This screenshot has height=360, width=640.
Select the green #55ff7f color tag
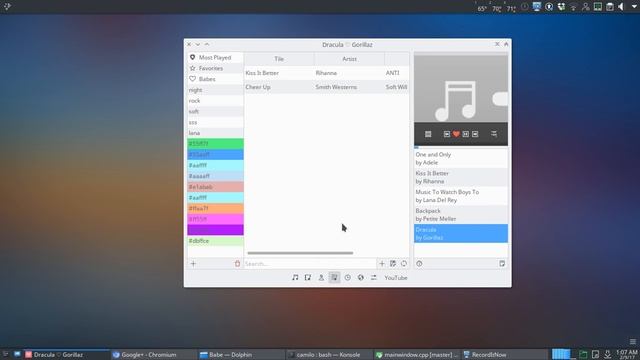(x=216, y=144)
